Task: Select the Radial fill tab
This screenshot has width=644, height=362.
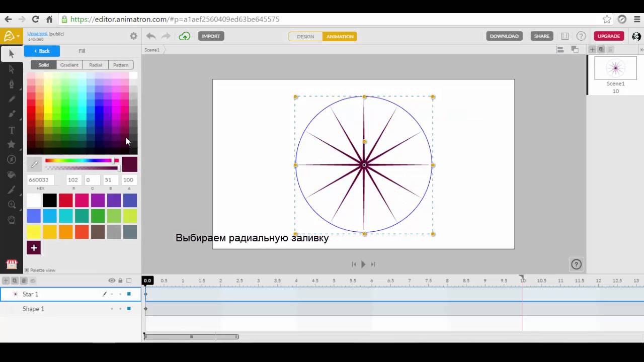Action: 96,65
